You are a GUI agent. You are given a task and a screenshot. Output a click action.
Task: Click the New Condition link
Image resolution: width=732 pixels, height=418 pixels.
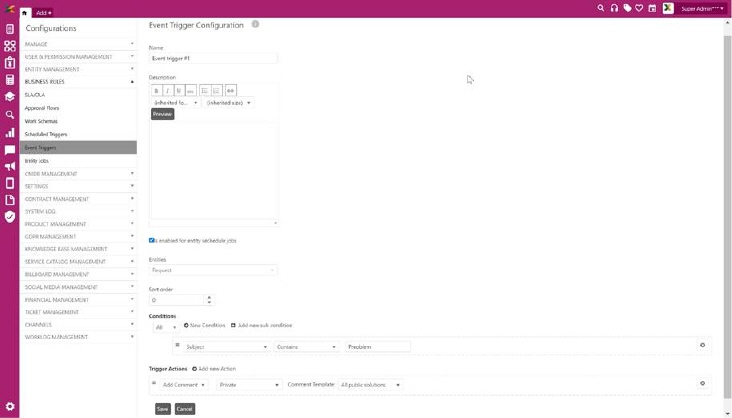[x=204, y=326]
